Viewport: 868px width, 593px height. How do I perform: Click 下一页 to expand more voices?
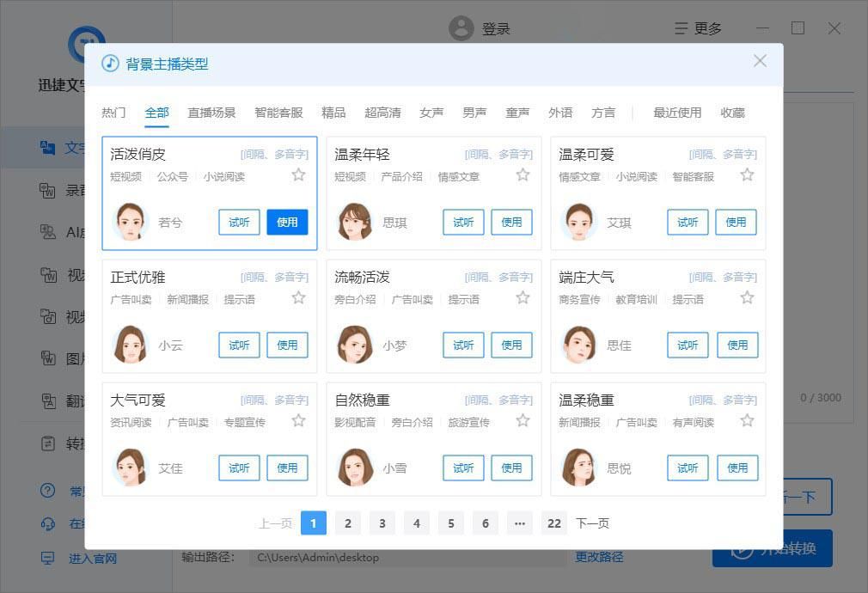pos(591,523)
